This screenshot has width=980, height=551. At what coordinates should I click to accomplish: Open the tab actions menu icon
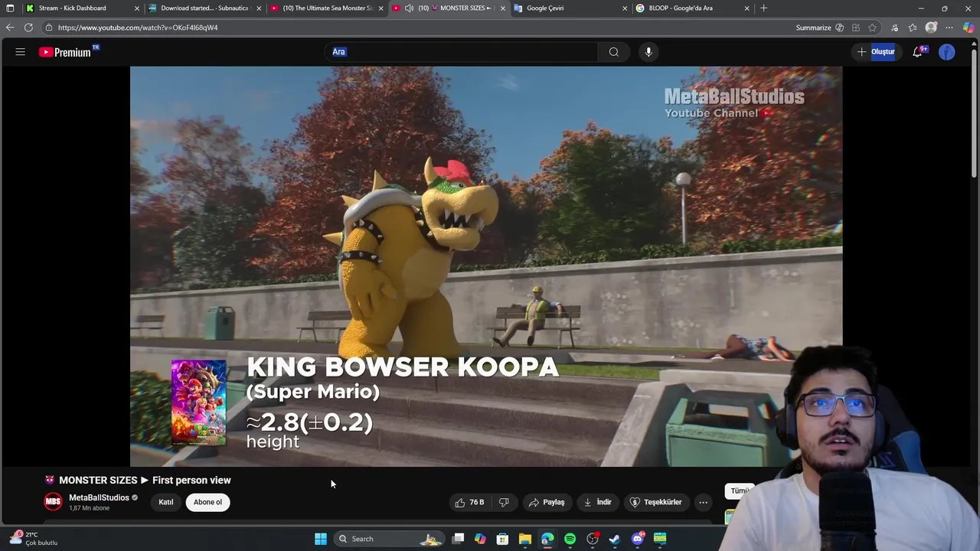10,8
